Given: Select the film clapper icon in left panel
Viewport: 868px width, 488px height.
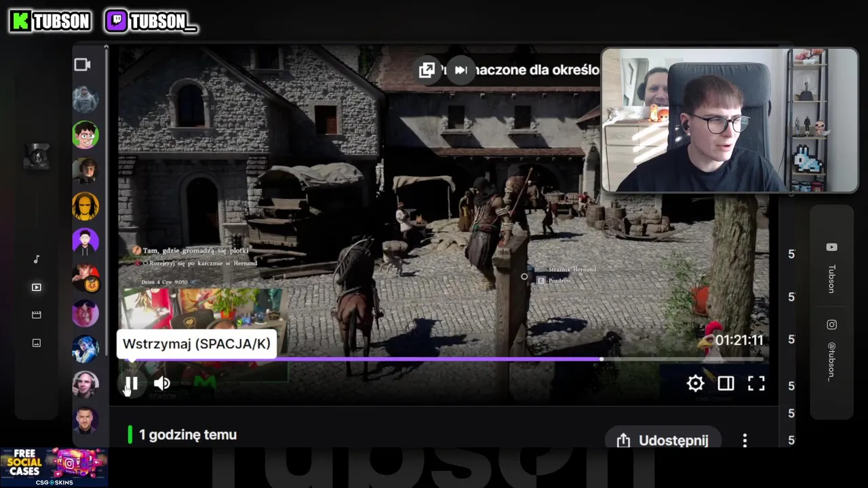Looking at the screenshot, I should pyautogui.click(x=37, y=315).
